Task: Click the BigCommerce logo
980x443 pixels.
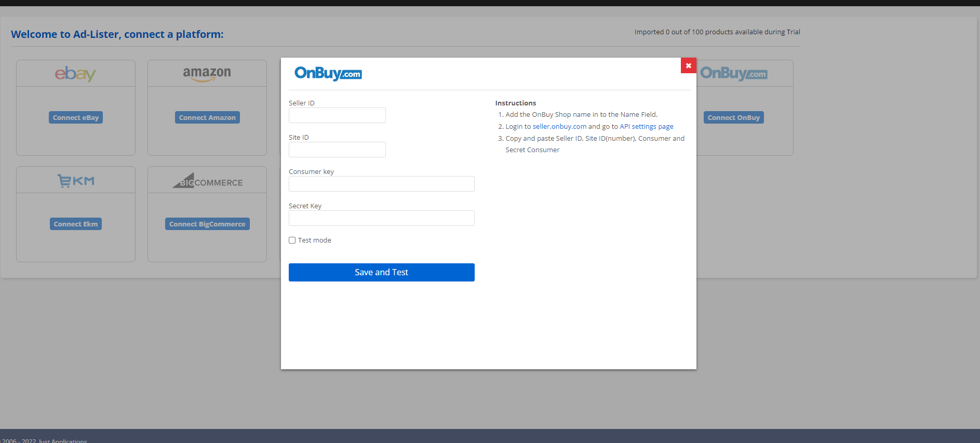Action: tap(208, 181)
